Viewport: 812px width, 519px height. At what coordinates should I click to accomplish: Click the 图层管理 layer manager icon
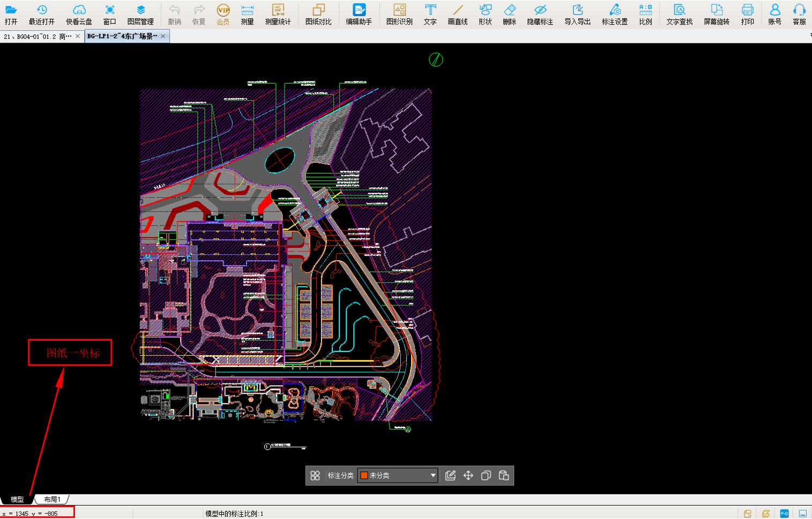click(x=140, y=14)
